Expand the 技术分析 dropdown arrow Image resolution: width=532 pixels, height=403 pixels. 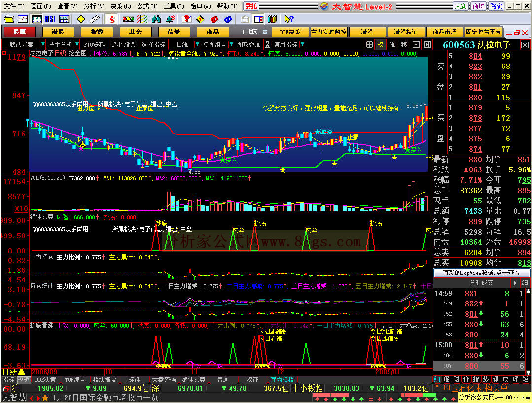[77, 44]
